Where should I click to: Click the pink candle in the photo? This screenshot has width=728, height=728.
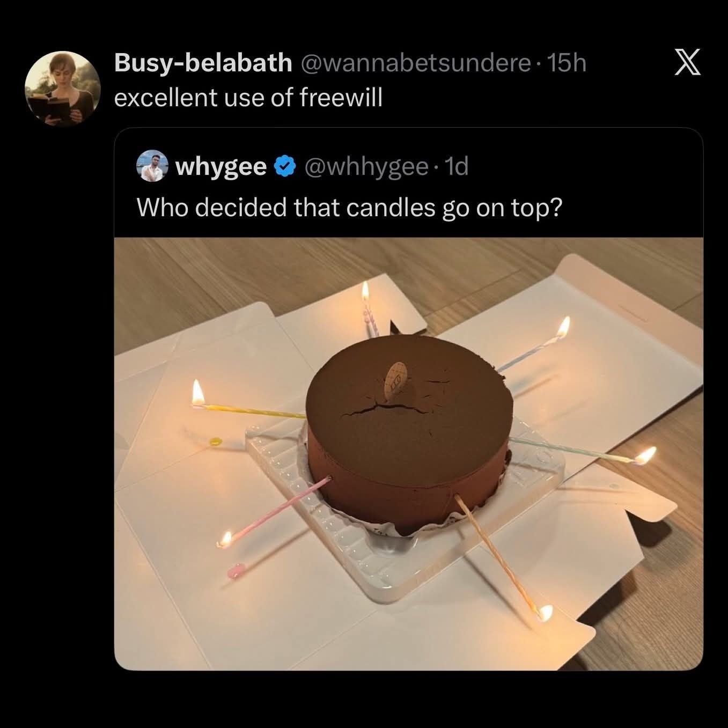pyautogui.click(x=279, y=510)
